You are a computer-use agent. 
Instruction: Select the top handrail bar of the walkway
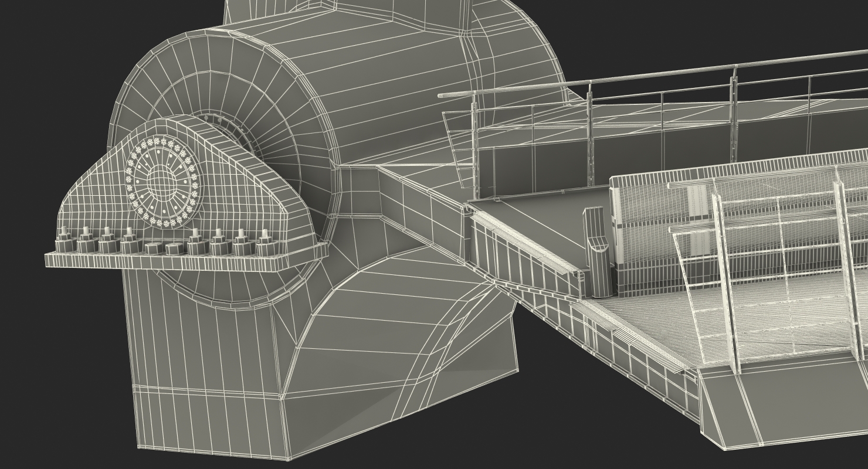coord(651,75)
